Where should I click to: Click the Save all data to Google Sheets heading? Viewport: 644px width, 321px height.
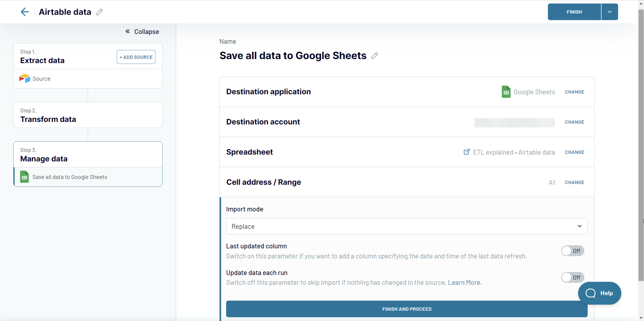point(293,56)
